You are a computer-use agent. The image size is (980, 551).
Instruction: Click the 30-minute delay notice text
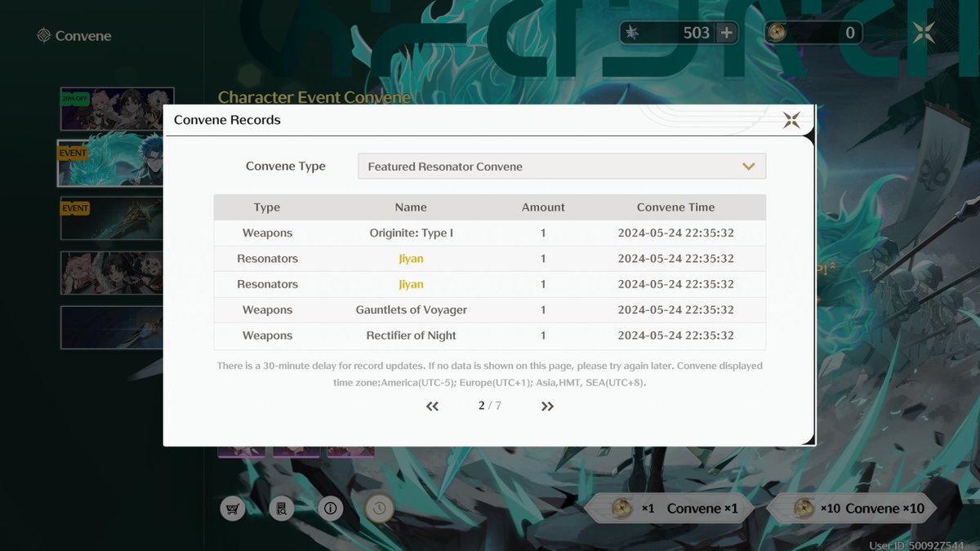[490, 374]
